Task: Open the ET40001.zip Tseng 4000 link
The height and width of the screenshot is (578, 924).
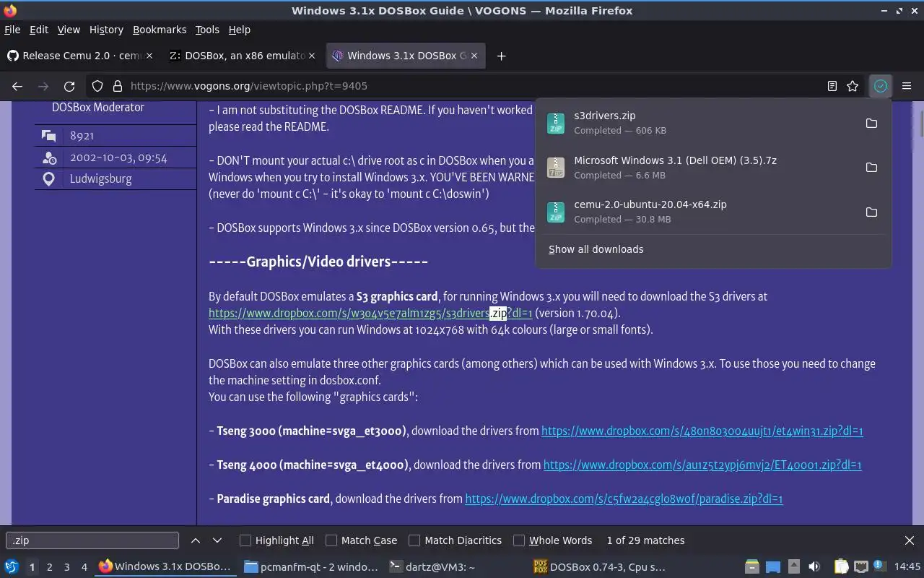Action: point(702,465)
